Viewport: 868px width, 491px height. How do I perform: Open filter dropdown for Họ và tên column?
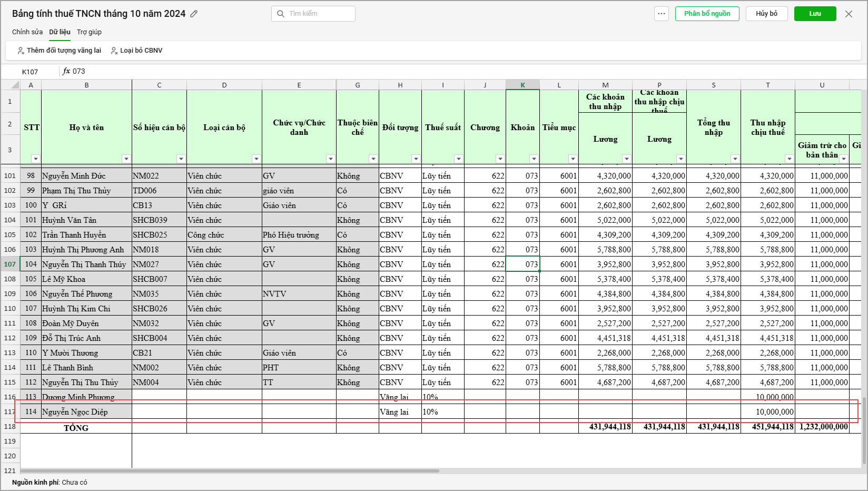point(126,159)
